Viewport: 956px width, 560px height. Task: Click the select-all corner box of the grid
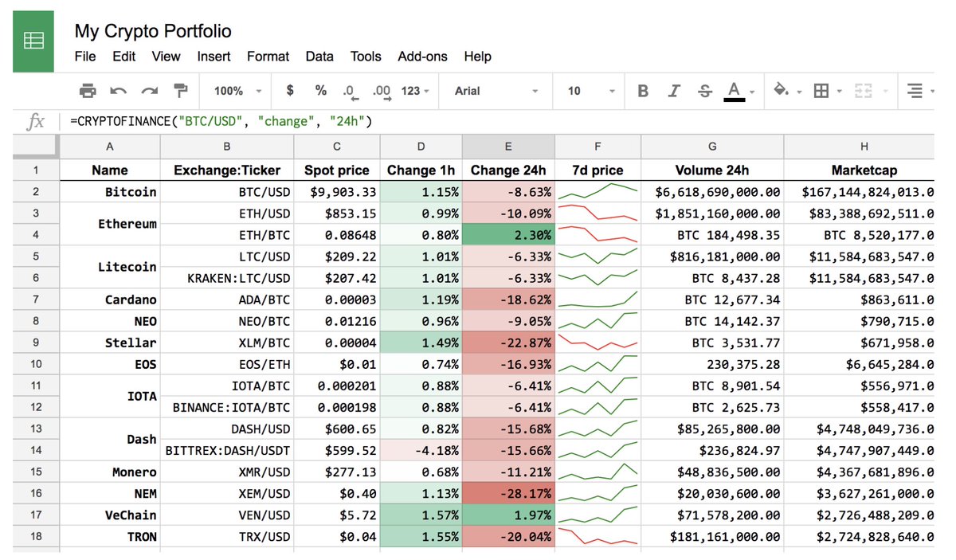[36, 147]
